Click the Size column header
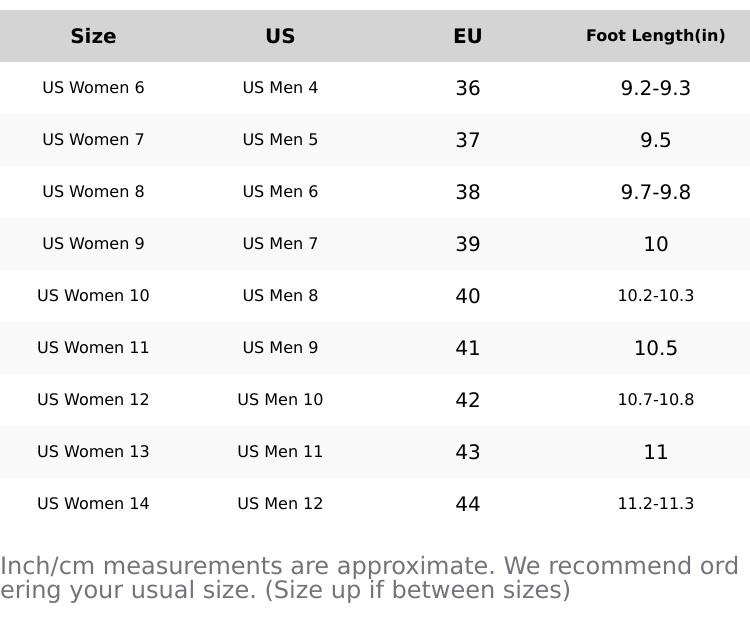Viewport: 750px width, 626px height. click(93, 36)
